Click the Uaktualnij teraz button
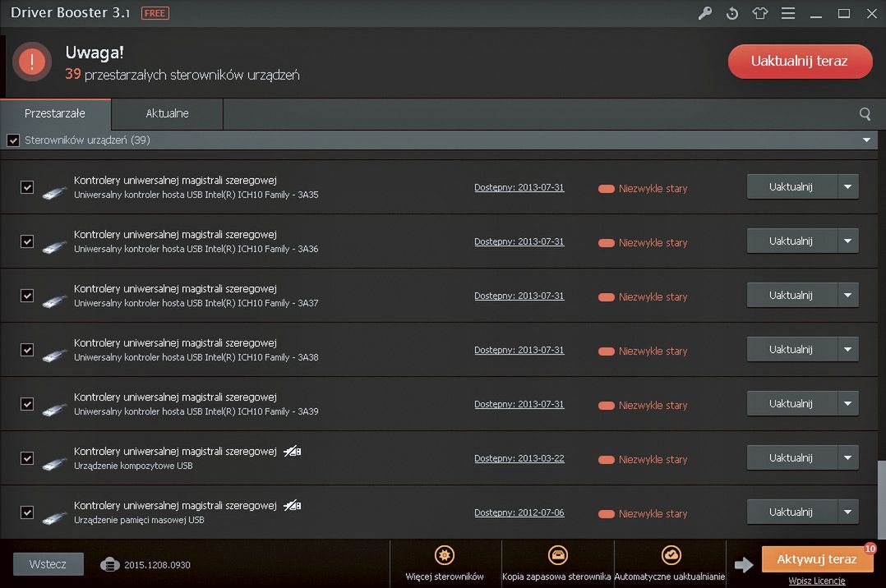This screenshot has width=886, height=588. pos(801,62)
